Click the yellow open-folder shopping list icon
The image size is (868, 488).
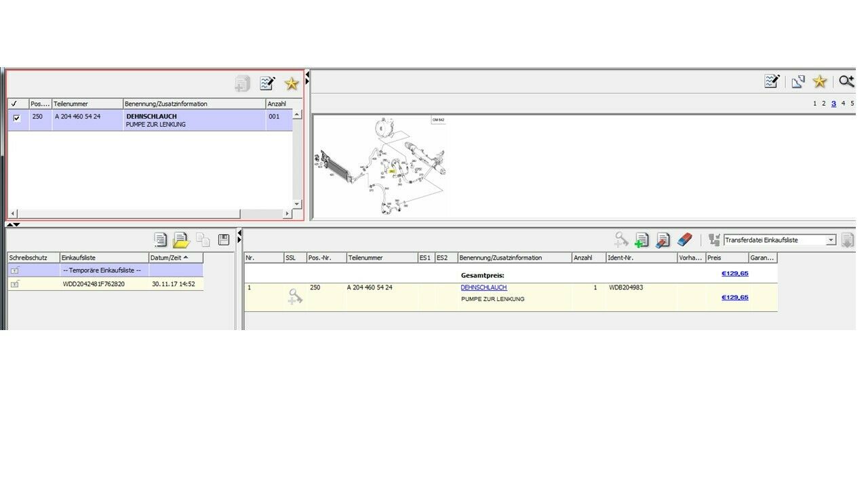[x=180, y=239]
